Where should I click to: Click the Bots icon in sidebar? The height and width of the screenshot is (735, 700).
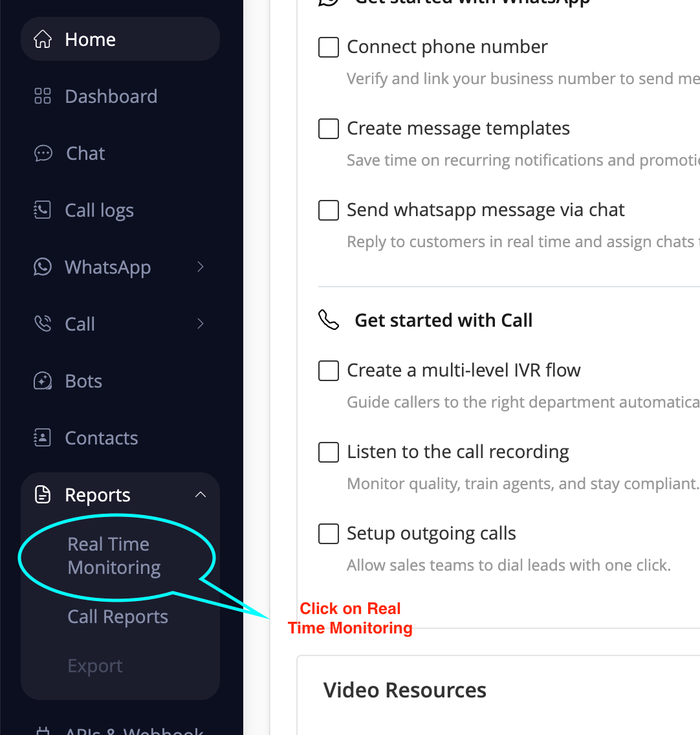[x=43, y=381]
